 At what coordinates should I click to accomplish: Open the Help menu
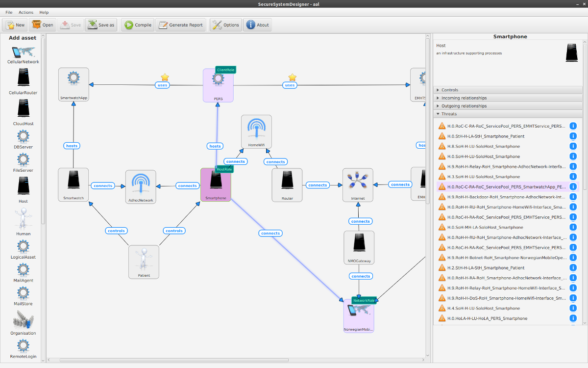[44, 12]
